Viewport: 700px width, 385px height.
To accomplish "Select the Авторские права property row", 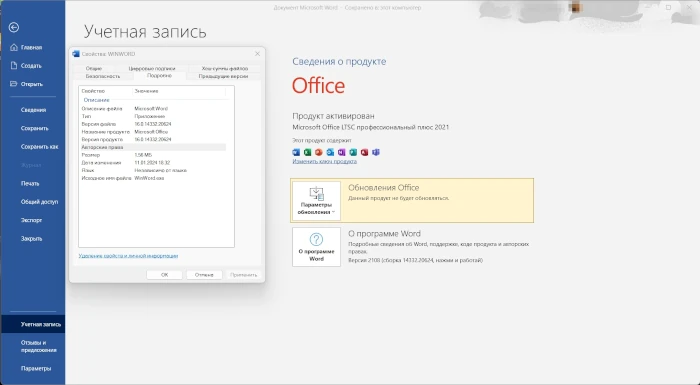I will point(153,147).
